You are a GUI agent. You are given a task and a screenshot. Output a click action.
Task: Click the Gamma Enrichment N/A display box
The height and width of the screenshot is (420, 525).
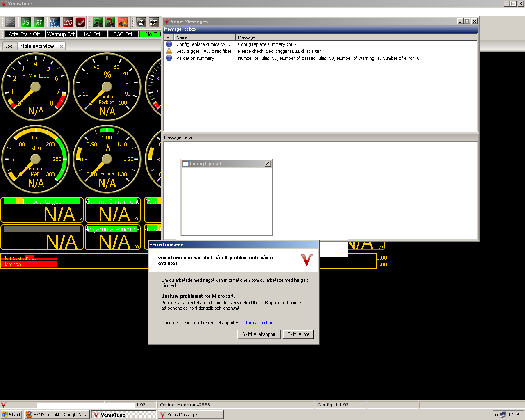[113, 210]
